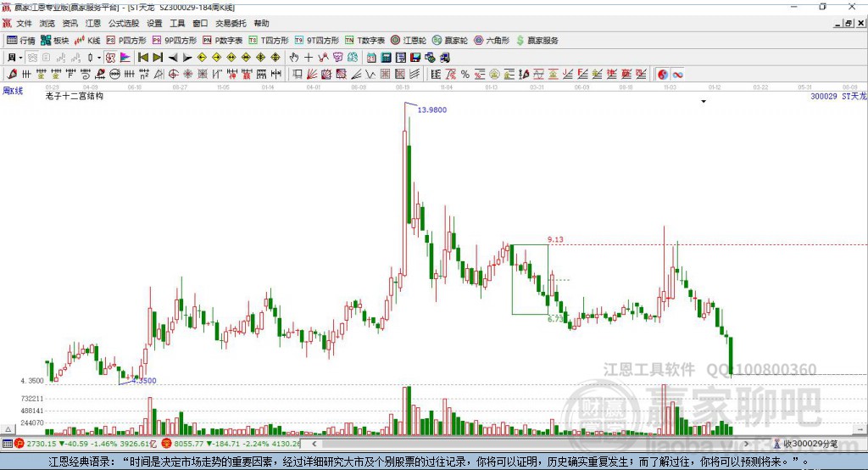The width and height of the screenshot is (868, 470).
Task: Select the red starburst angle tool
Action: [187, 75]
